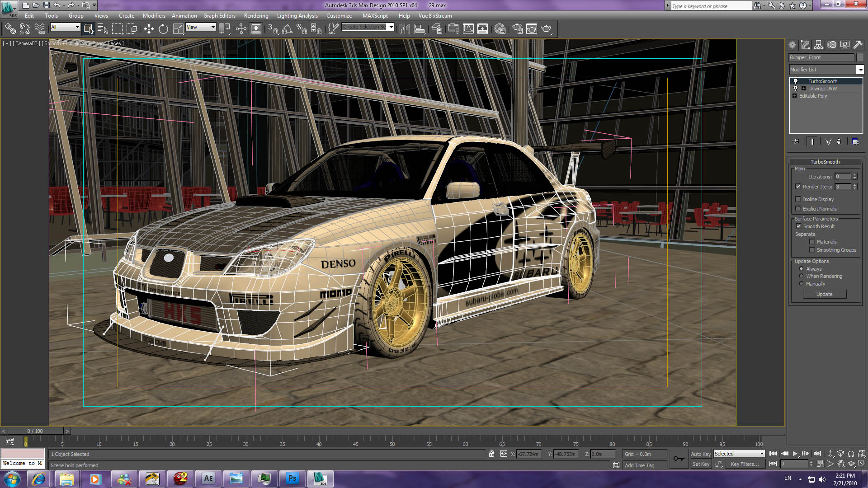Click the Mirror tool

(x=405, y=29)
